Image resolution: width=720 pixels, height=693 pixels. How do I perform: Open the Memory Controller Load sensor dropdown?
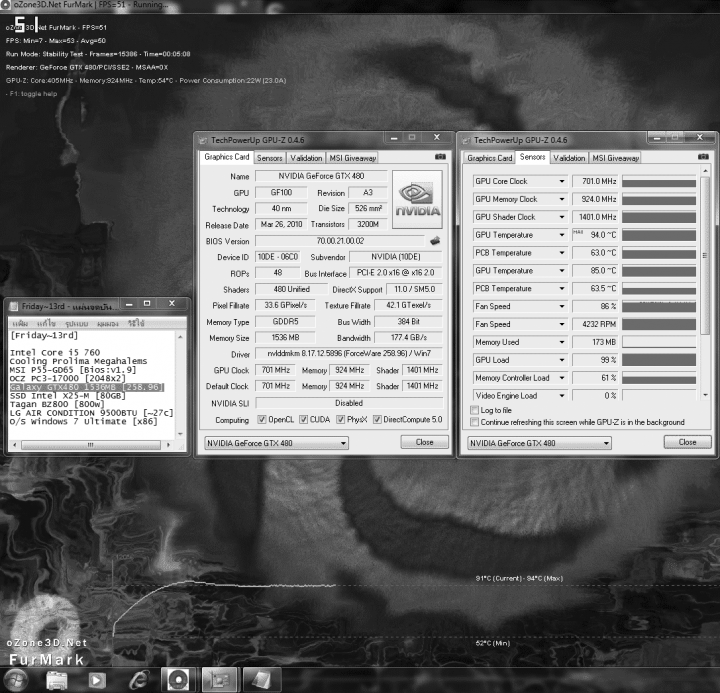pyautogui.click(x=562, y=378)
